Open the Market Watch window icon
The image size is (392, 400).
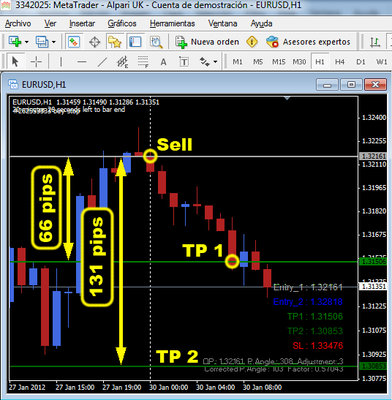pyautogui.click(x=74, y=42)
